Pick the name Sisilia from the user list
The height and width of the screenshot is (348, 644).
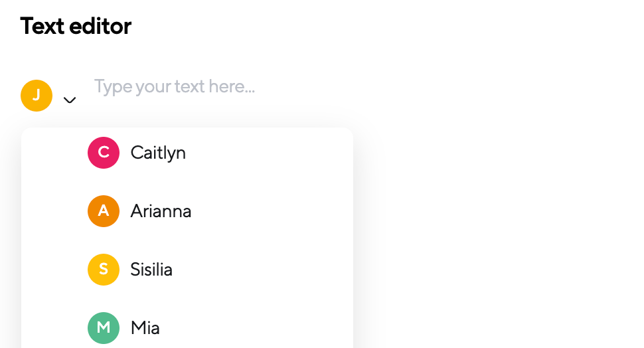tap(151, 270)
